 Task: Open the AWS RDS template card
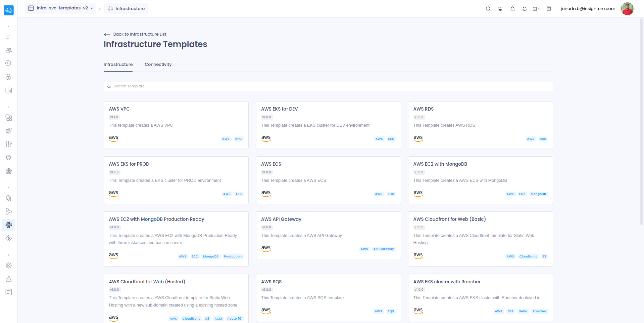[481, 125]
